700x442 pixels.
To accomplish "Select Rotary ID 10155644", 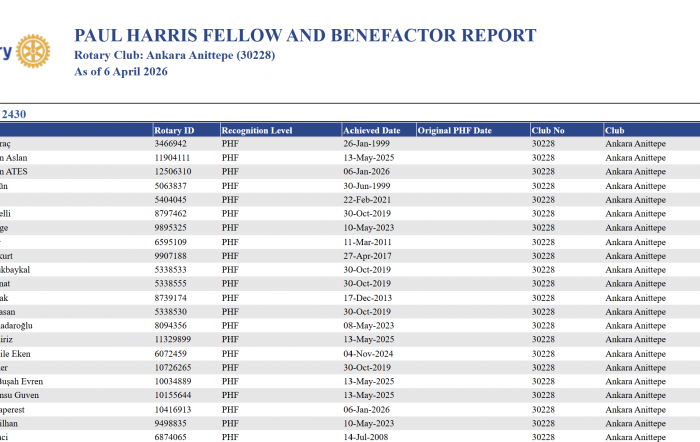I will tap(173, 395).
